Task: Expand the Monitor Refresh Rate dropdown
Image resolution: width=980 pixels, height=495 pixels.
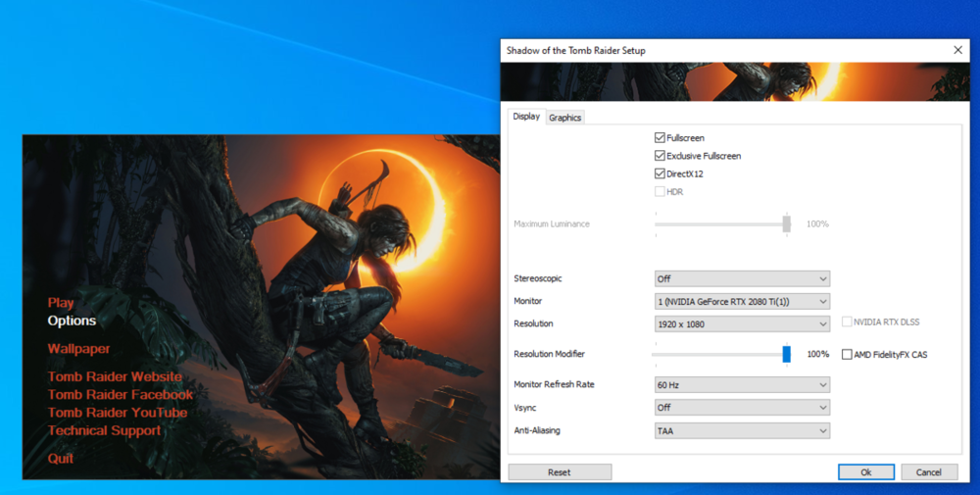Action: coord(742,385)
